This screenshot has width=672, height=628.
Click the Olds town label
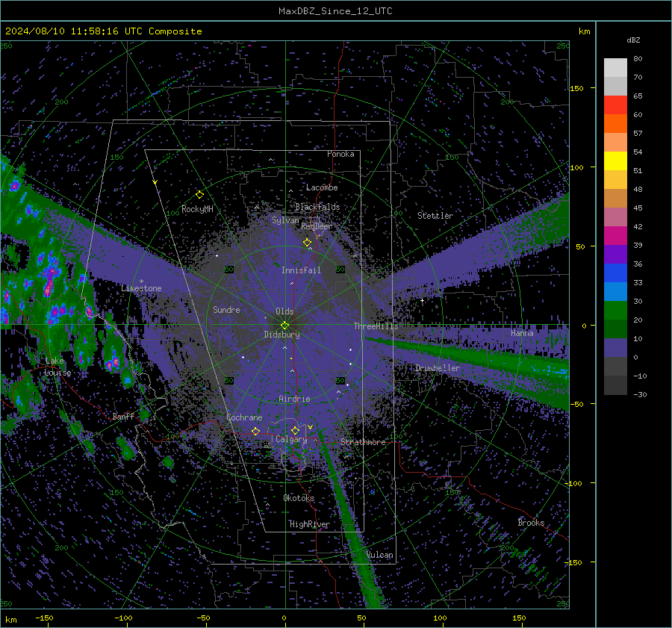(284, 311)
